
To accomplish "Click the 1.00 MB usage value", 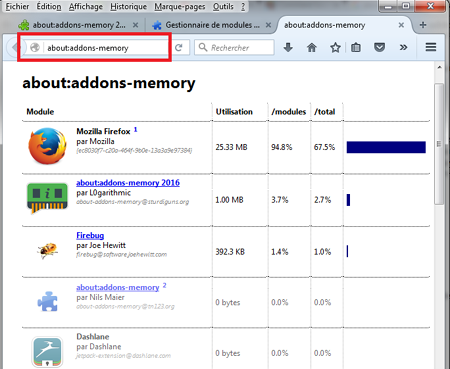I will coord(229,200).
